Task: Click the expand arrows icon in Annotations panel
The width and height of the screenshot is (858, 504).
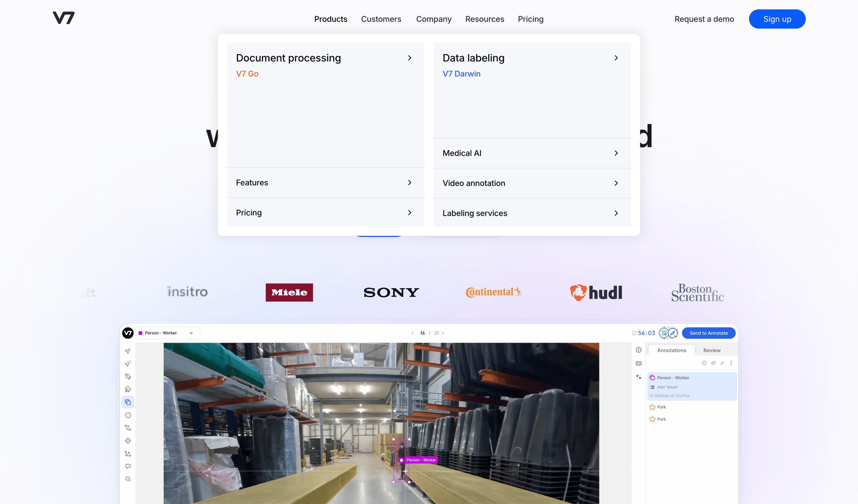Action: click(722, 363)
